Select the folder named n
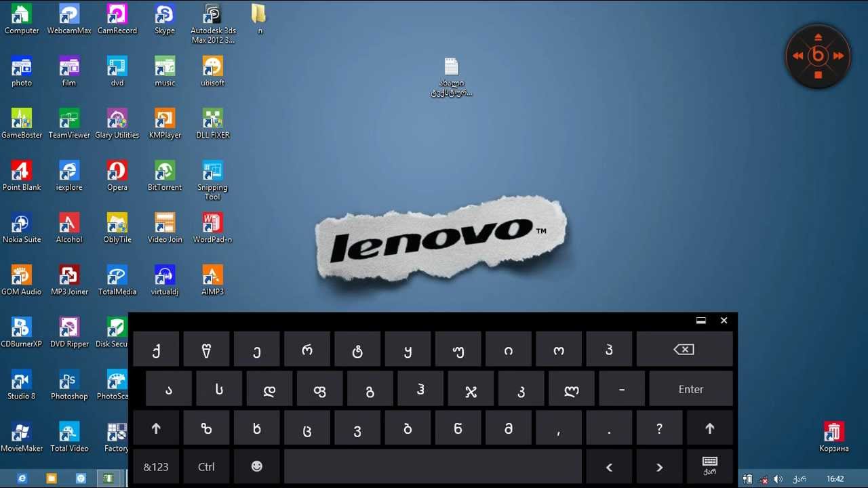 pyautogui.click(x=260, y=19)
